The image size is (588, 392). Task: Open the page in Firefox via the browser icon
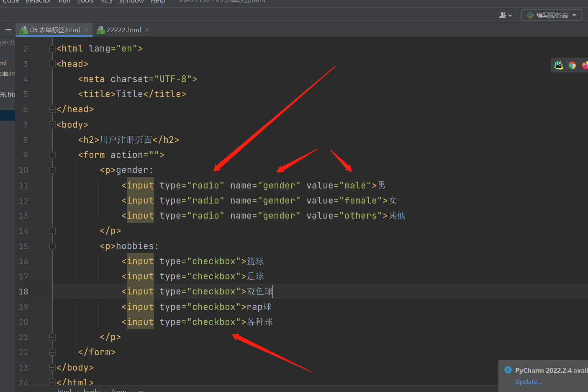pyautogui.click(x=585, y=65)
